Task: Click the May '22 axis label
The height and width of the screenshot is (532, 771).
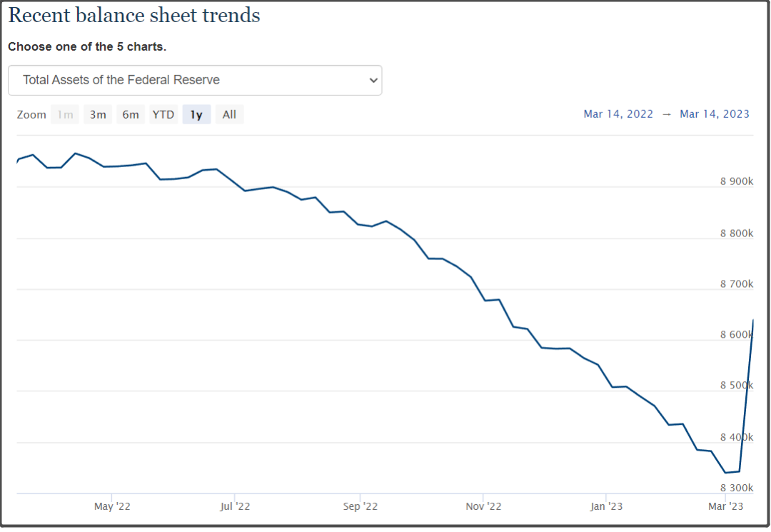Action: [x=112, y=506]
